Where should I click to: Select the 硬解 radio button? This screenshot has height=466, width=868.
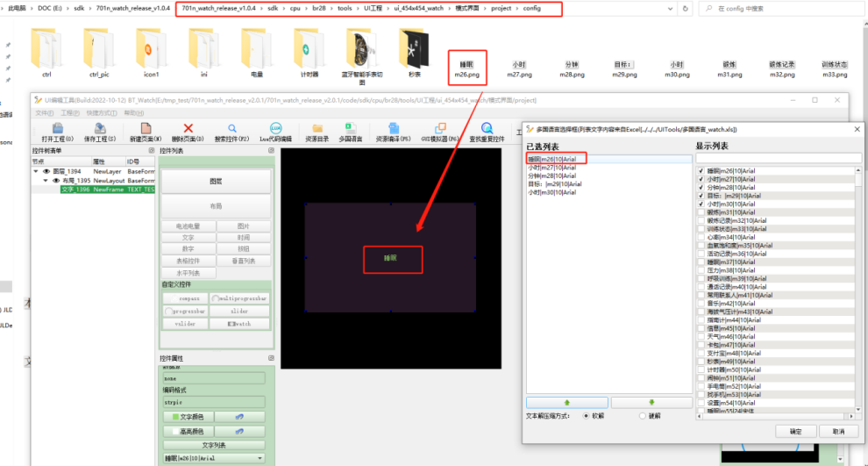[x=642, y=416]
